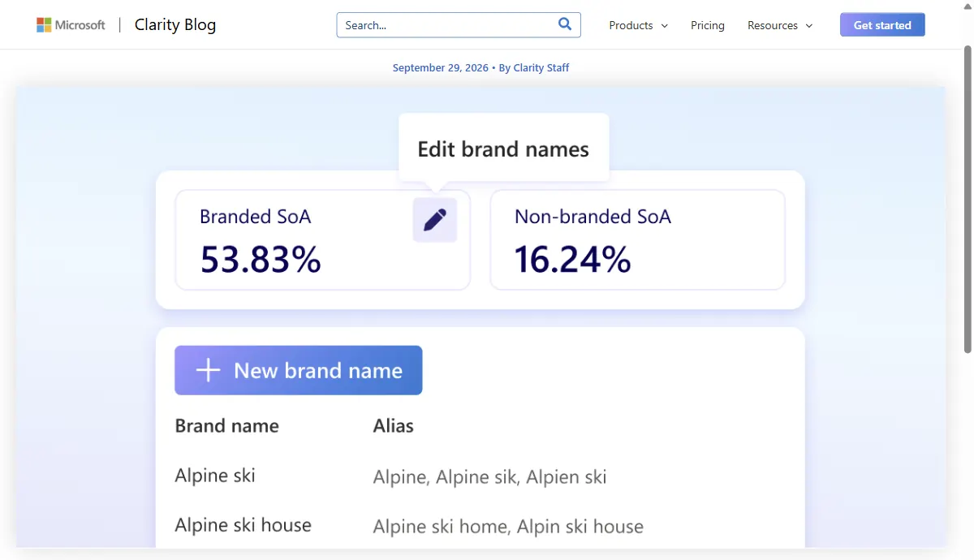
Task: Expand the Products dropdown menu
Action: 639,25
